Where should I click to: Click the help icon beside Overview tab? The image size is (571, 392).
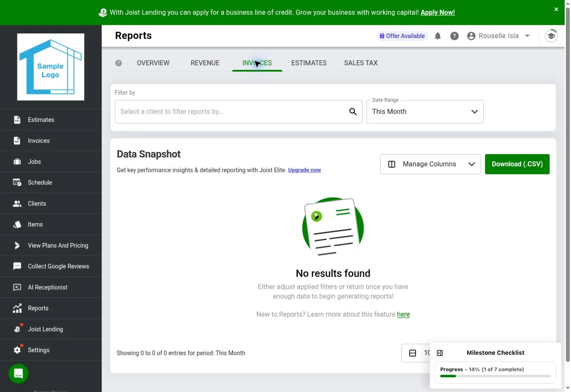119,63
